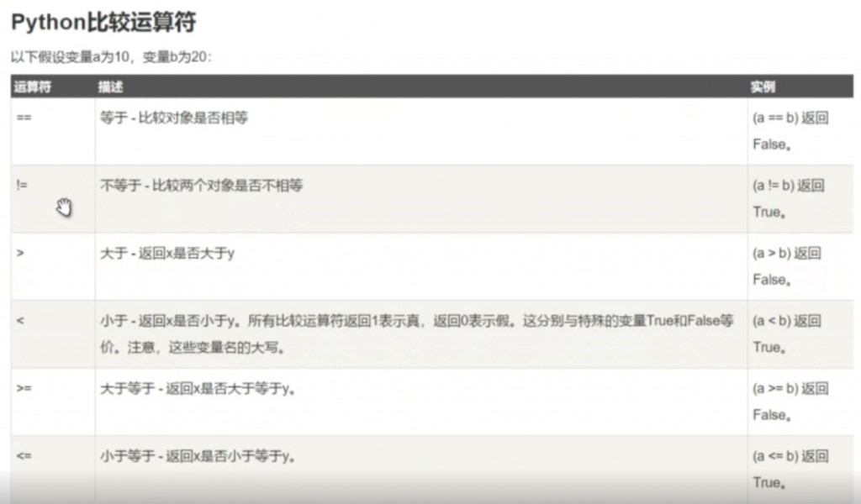Click 'True。' in the != row
Image resolution: width=861 pixels, height=504 pixels.
click(769, 213)
